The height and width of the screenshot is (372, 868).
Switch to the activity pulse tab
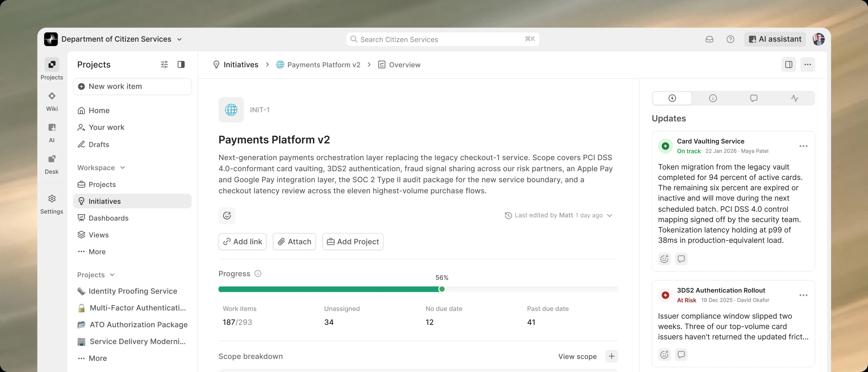point(795,98)
